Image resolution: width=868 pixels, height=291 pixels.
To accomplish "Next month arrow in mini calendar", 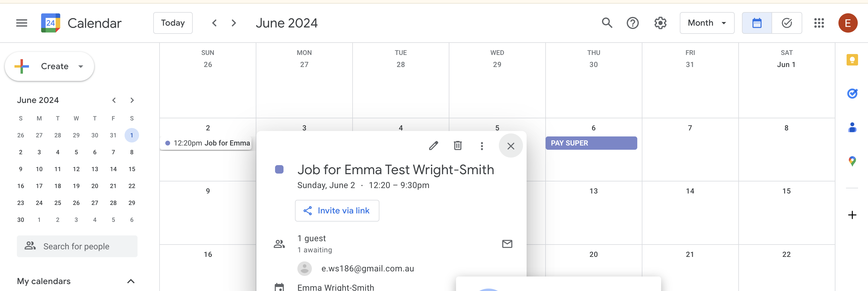I will pyautogui.click(x=132, y=100).
